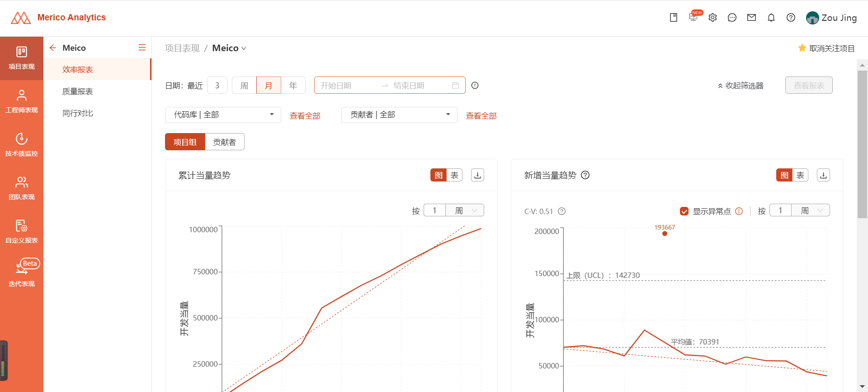Open the help question mark icon

point(791,18)
